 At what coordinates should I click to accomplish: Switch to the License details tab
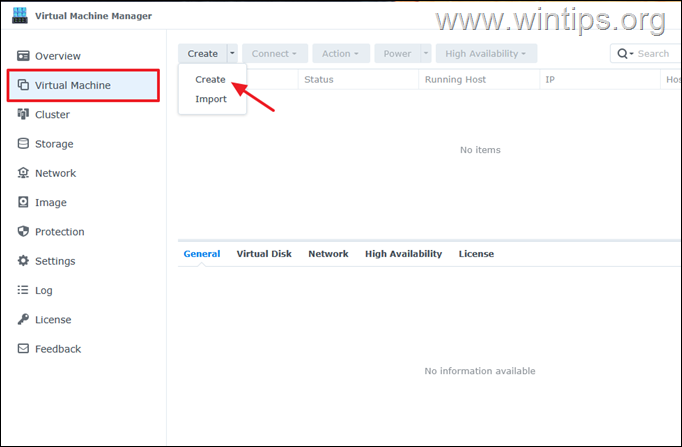pyautogui.click(x=476, y=254)
